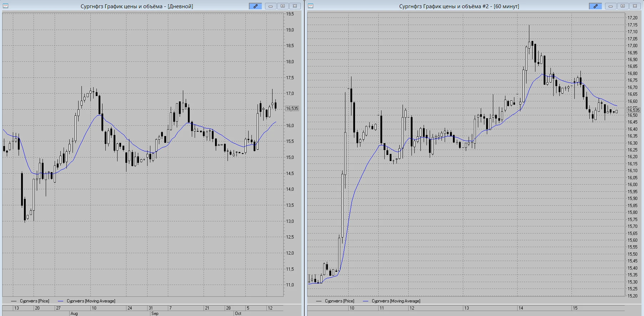Click the 'Oct' month label on daily time axis
The height and width of the screenshot is (316, 644).
[238, 314]
